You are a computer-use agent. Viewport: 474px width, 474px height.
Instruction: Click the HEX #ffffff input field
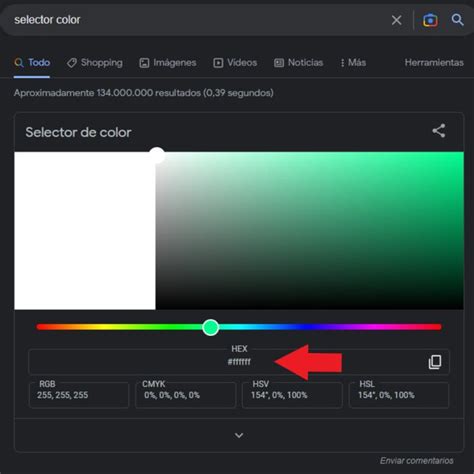pyautogui.click(x=239, y=362)
